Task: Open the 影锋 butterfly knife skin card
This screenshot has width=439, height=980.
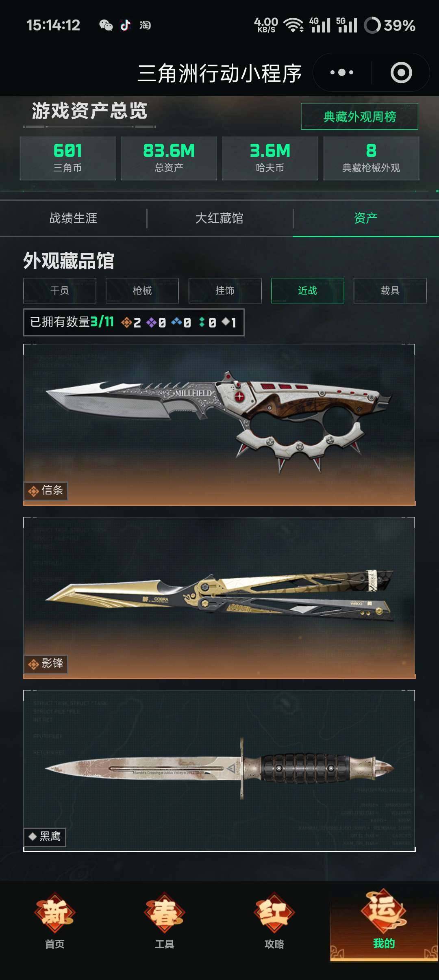Action: pos(219,598)
